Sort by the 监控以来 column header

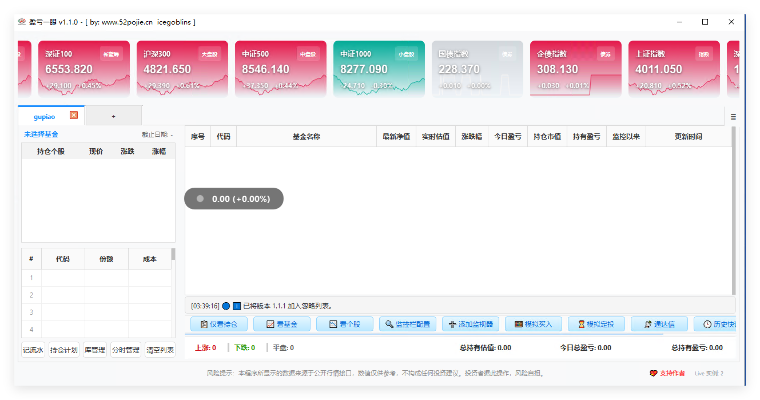626,137
